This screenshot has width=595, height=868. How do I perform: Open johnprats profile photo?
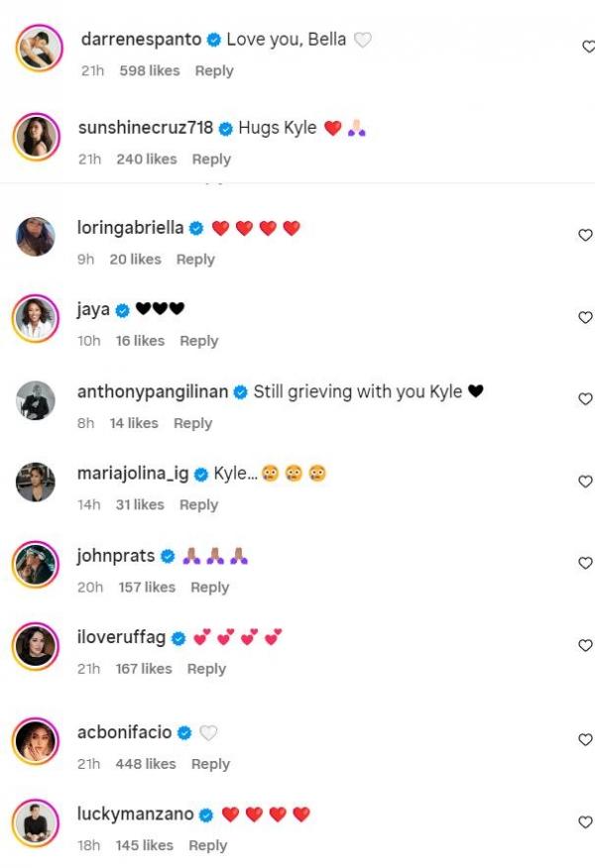tap(37, 565)
